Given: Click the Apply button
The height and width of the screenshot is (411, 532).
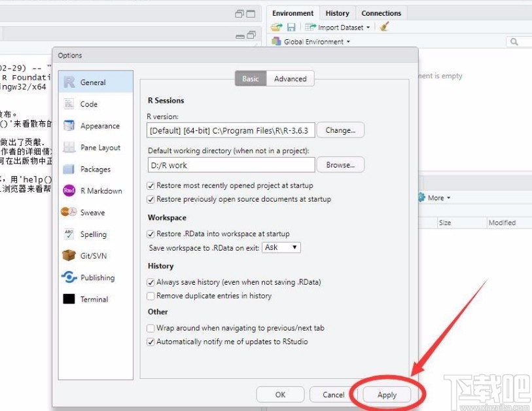Looking at the screenshot, I should 387,395.
